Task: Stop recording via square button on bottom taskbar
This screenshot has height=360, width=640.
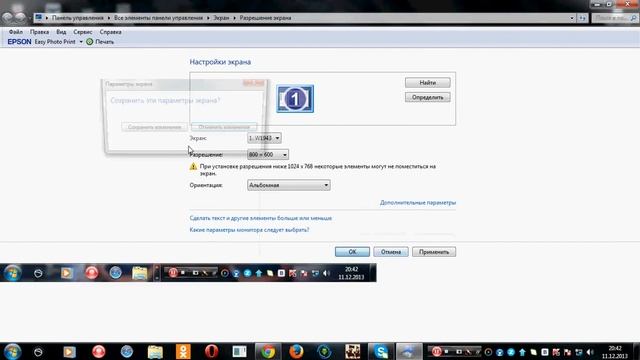Action: [x=447, y=351]
